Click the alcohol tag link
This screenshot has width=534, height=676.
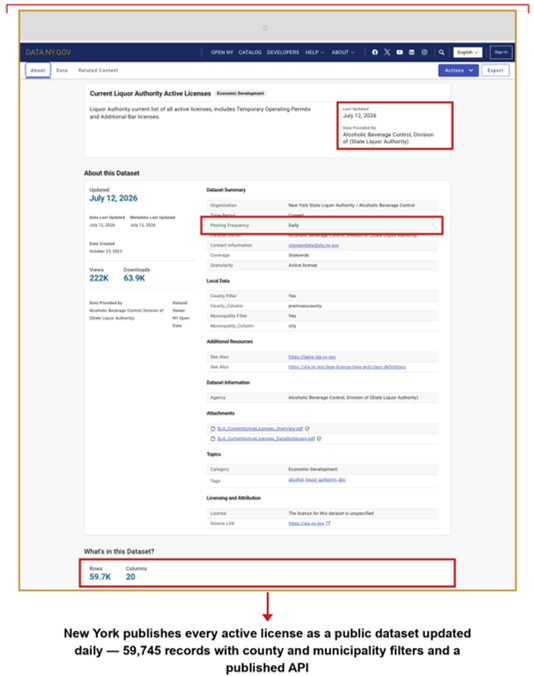pos(296,479)
